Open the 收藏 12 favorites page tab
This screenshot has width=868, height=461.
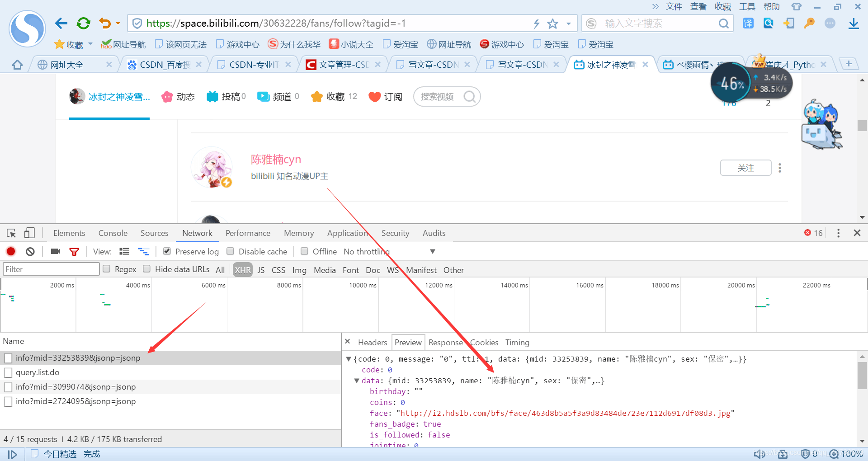pos(334,97)
